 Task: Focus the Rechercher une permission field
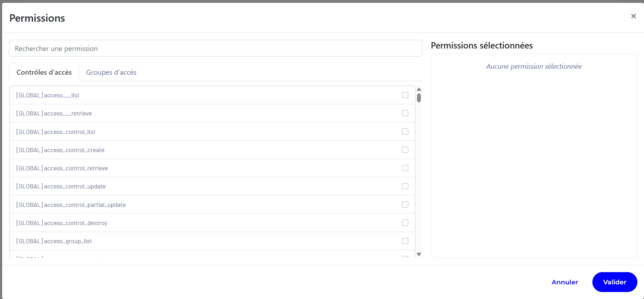215,48
